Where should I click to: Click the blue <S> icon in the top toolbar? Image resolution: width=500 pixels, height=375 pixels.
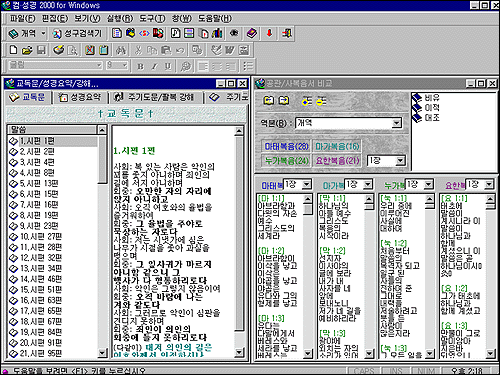[x=144, y=33]
